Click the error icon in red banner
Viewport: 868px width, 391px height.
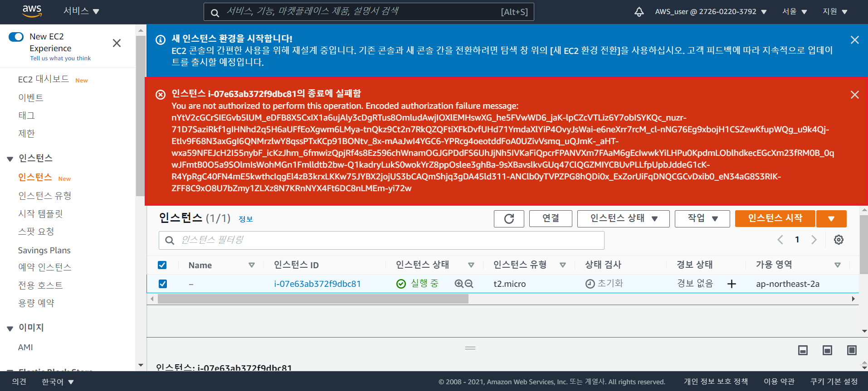click(161, 95)
